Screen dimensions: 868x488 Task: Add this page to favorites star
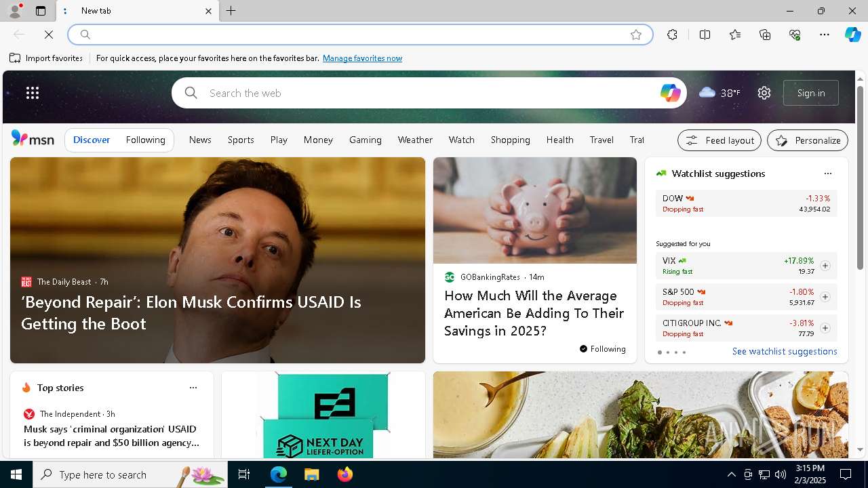point(636,35)
